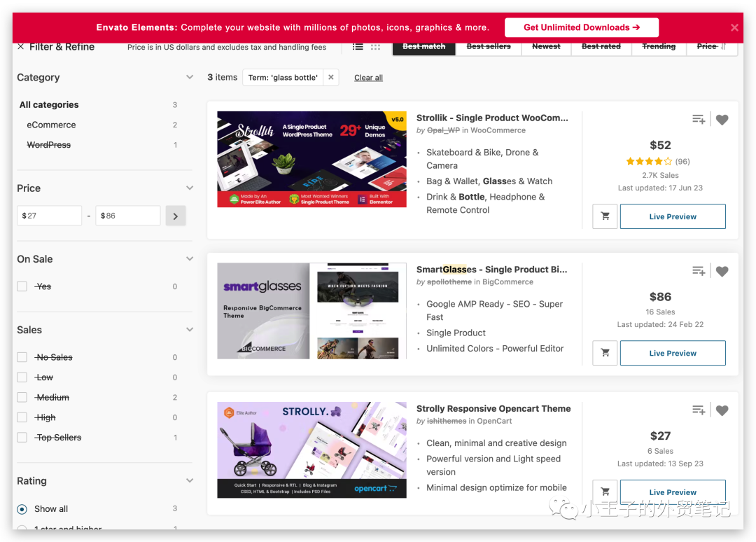This screenshot has height=542, width=756.
Task: Open the Strollik Single Product title link
Action: [x=492, y=118]
